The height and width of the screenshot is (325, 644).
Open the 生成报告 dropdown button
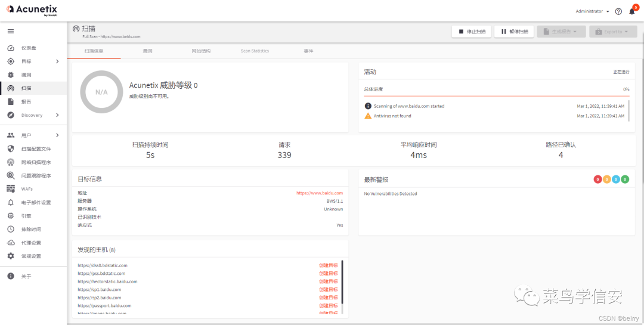click(562, 32)
